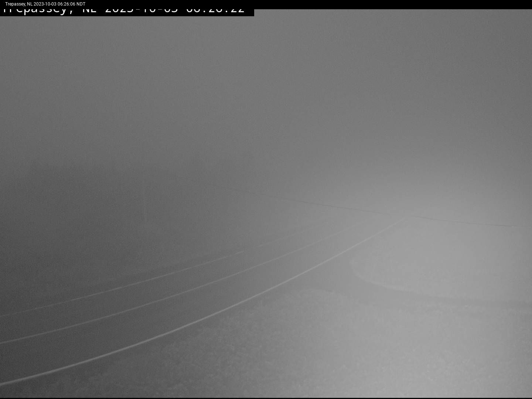This screenshot has height=399, width=532.
Task: Click the empty black header bar at right
Action: click(392, 4)
